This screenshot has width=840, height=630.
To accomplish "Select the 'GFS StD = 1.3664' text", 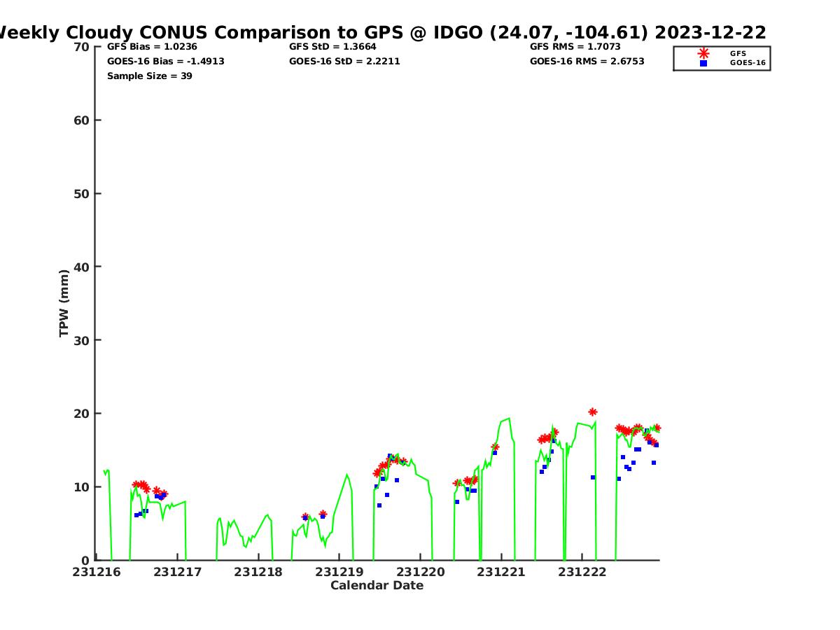I will click(x=332, y=47).
